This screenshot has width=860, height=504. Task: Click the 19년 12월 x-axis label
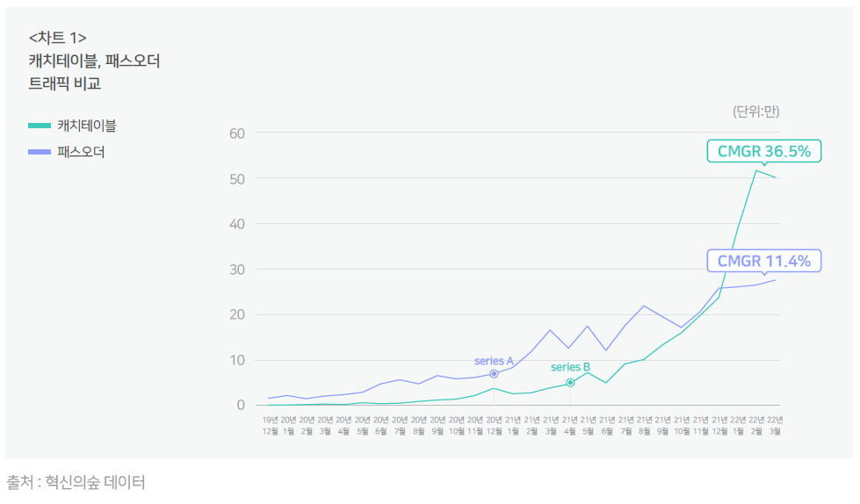pyautogui.click(x=270, y=426)
